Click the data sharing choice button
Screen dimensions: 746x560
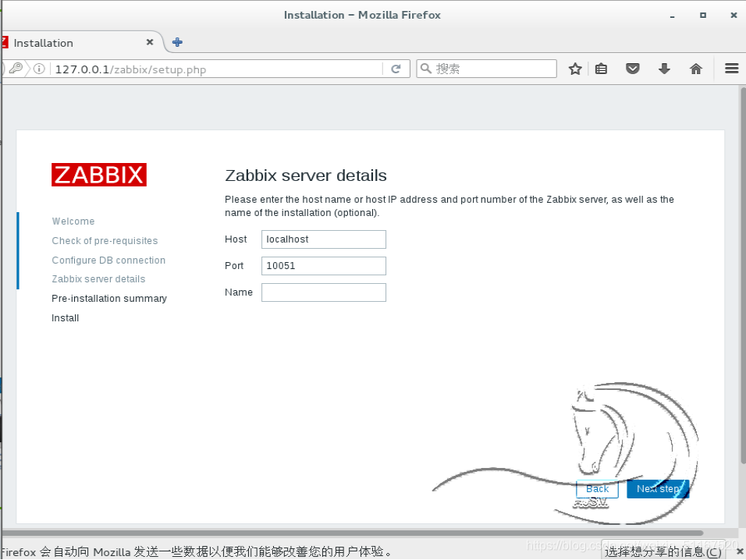click(x=663, y=551)
